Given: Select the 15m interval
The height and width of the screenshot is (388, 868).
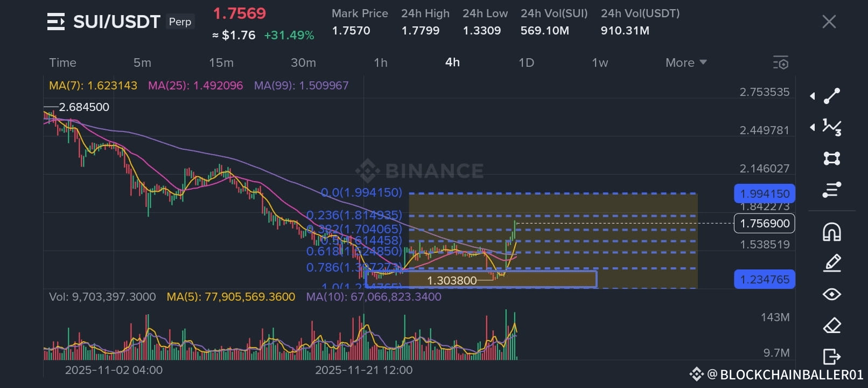Looking at the screenshot, I should point(221,63).
